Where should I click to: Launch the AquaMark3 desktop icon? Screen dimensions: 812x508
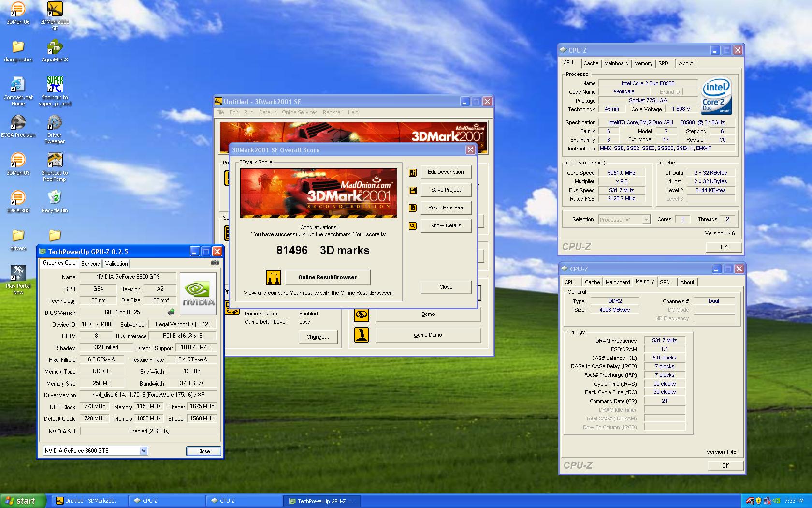click(x=55, y=51)
